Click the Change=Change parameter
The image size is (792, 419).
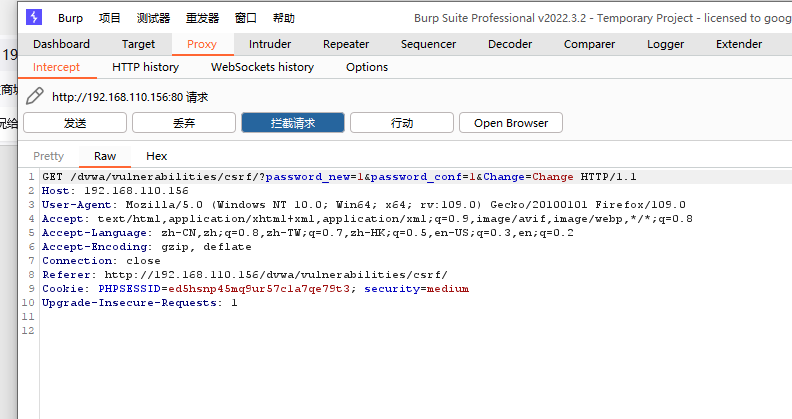tap(528, 177)
